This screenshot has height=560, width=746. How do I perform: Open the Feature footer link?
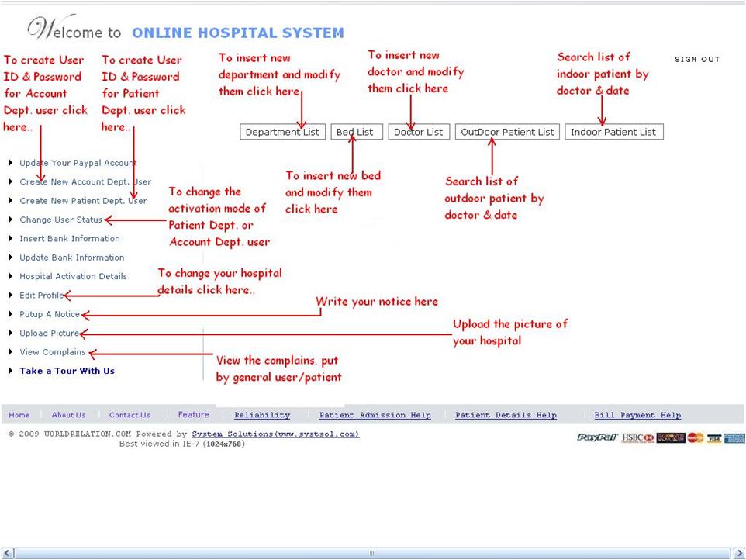point(193,415)
